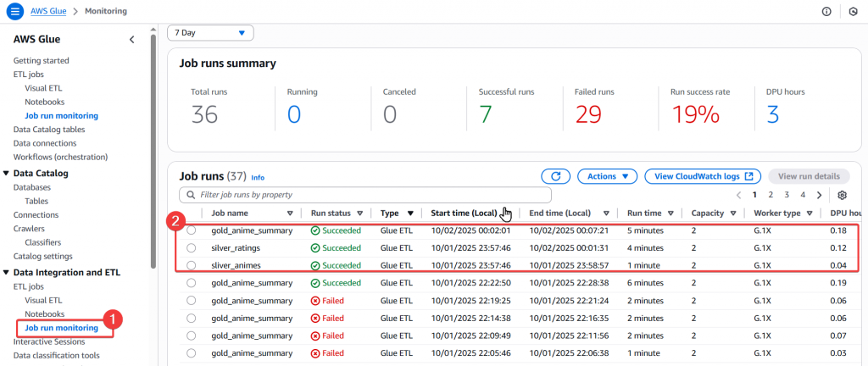Screen dimensions: 868x366
Task: Go to next page of job runs
Action: [x=820, y=195]
